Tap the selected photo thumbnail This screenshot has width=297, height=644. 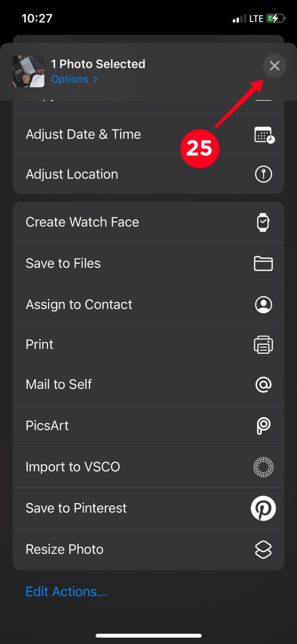[28, 71]
